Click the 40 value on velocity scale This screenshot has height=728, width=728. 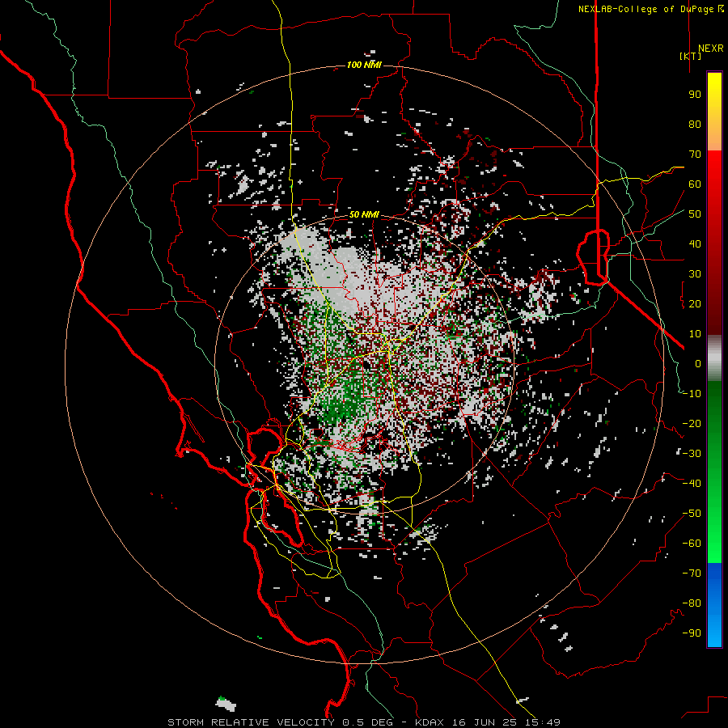(695, 243)
